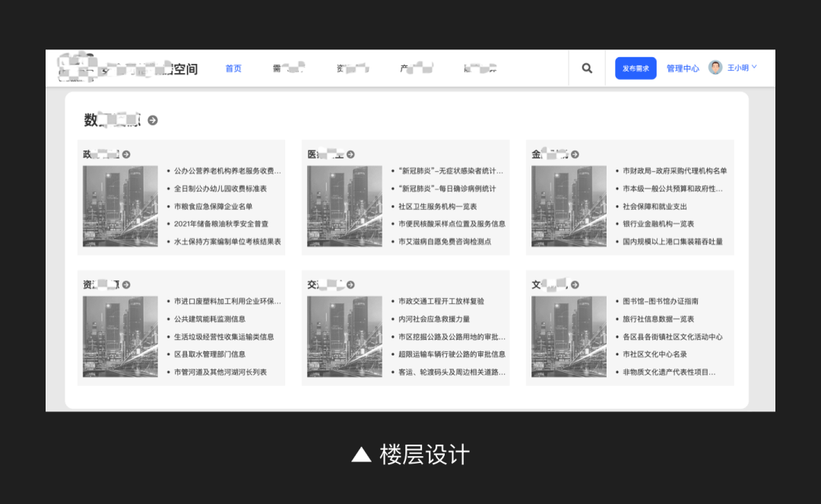Click the search magnifier icon
This screenshot has width=821, height=504.
(587, 68)
